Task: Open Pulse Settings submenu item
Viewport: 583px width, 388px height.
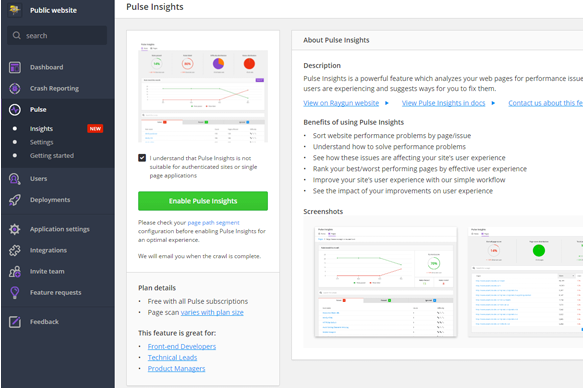Action: [x=41, y=142]
